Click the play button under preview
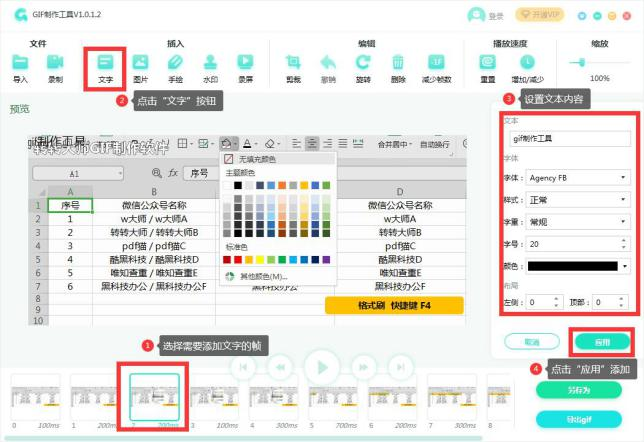 pos(322,367)
